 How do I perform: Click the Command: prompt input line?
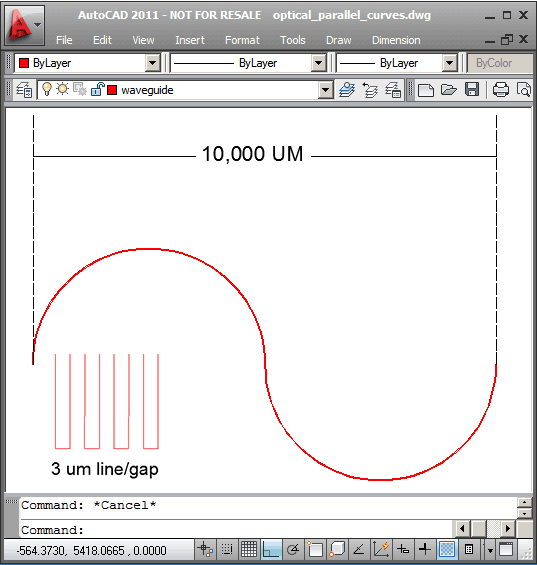click(x=236, y=530)
